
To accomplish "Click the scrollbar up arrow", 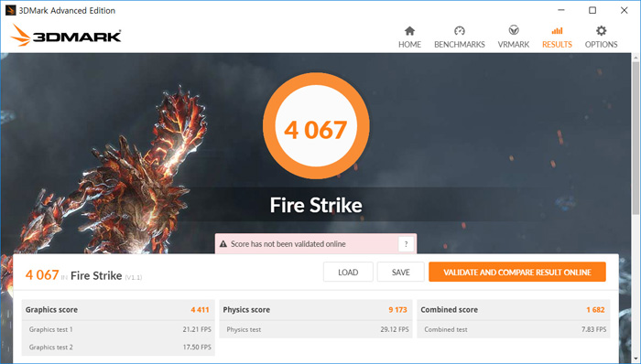I will 636,58.
